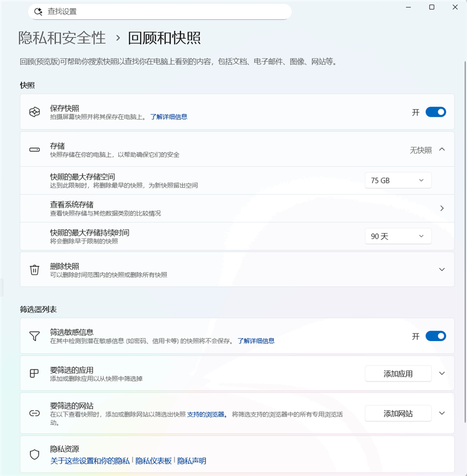This screenshot has width=467, height=476.
Task: Open the 隐私声明 link
Action: pyautogui.click(x=192, y=461)
